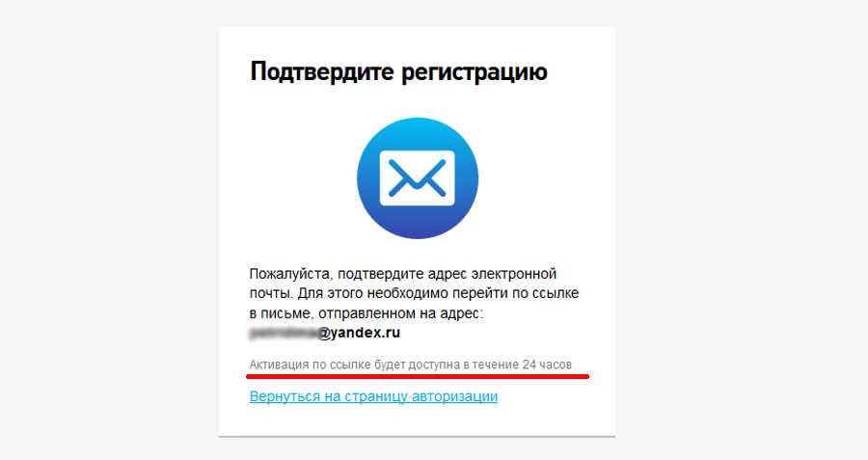Screen dimensions: 868x460
Task: Click the gray page background right of the card
Action: (742, 230)
